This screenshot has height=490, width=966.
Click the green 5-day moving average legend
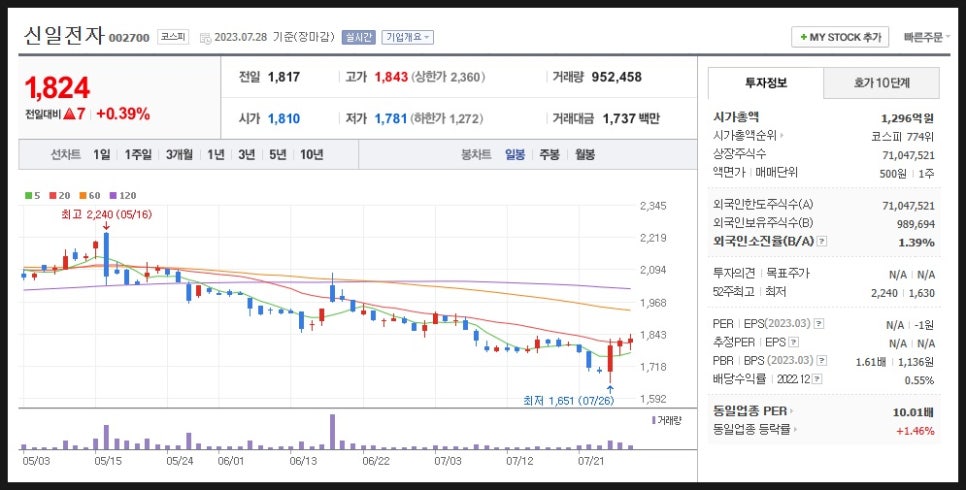coord(33,195)
